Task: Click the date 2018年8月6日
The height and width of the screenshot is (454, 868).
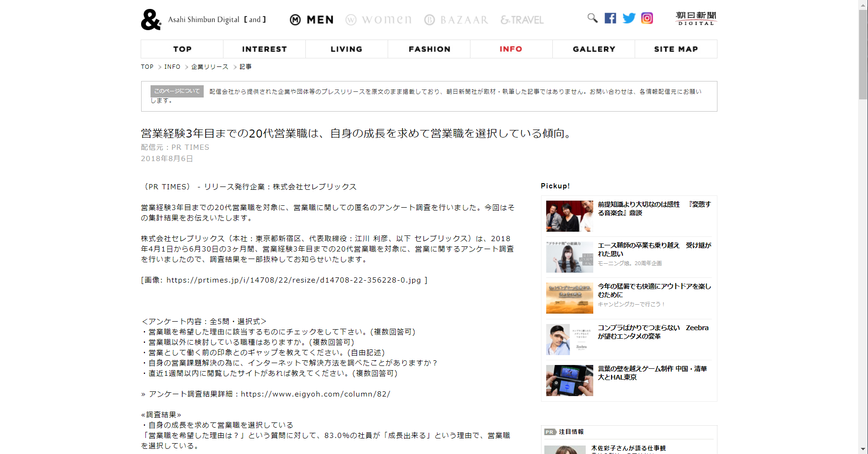Action: click(167, 159)
